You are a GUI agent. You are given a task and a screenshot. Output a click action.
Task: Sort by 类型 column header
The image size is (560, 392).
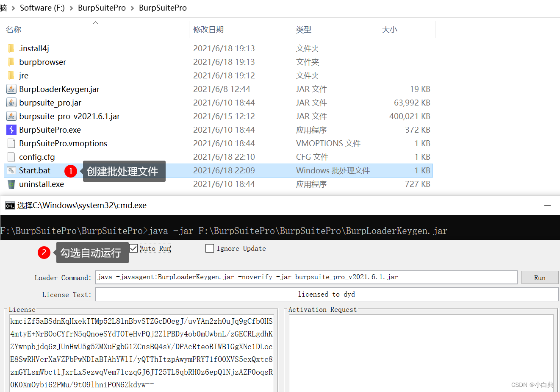click(304, 30)
